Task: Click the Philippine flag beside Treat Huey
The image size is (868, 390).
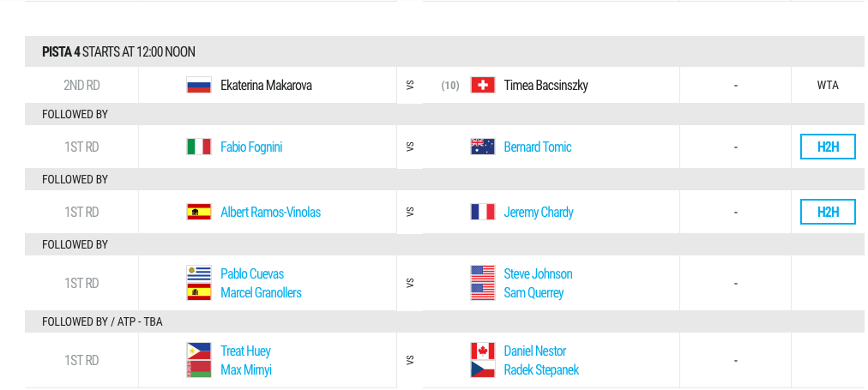Action: coord(199,351)
